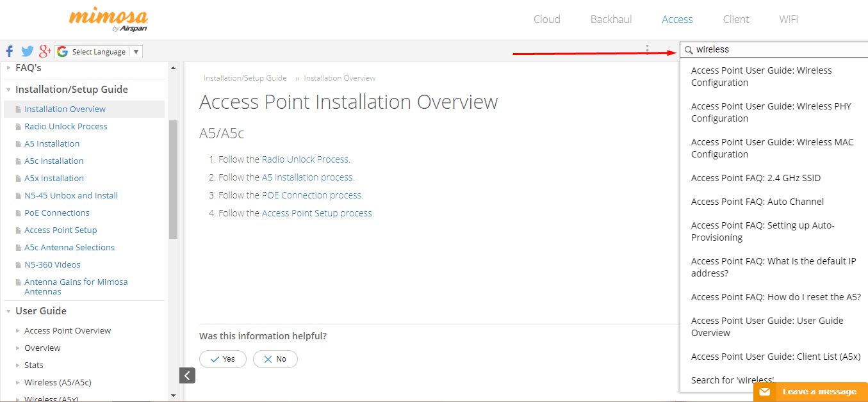Open the Radio Unlock Process link in step 1
The image size is (868, 402).
coord(306,159)
